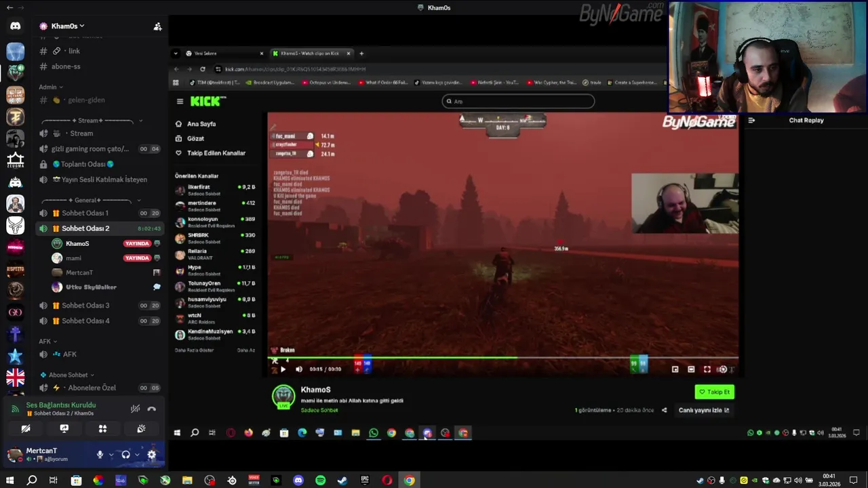Open recommended channel TolunayOren
868x488 pixels.
215,286
